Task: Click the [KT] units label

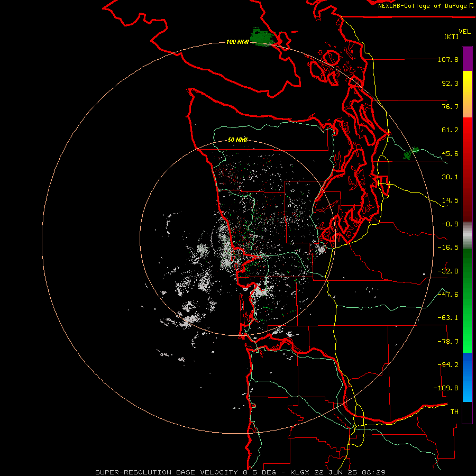Action: click(x=452, y=36)
